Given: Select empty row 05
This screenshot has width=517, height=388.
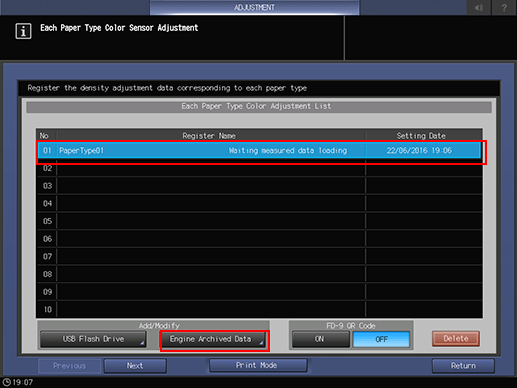Looking at the screenshot, I should pyautogui.click(x=259, y=221).
